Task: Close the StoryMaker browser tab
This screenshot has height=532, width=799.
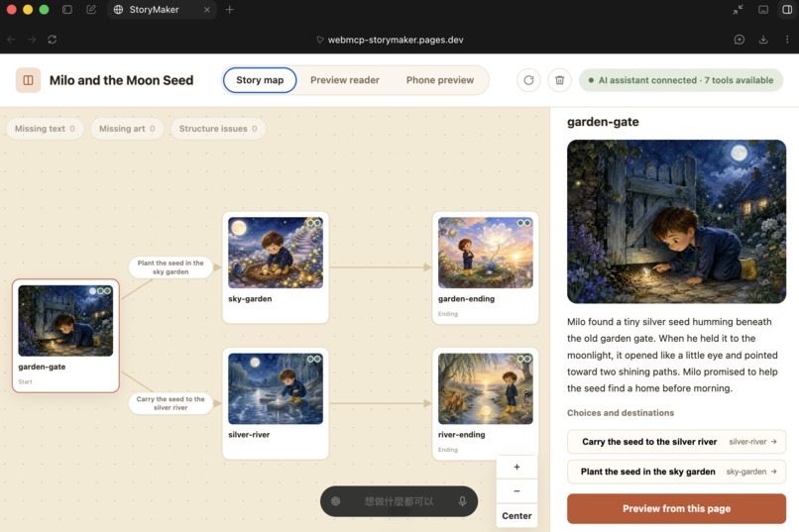Action: tap(207, 10)
